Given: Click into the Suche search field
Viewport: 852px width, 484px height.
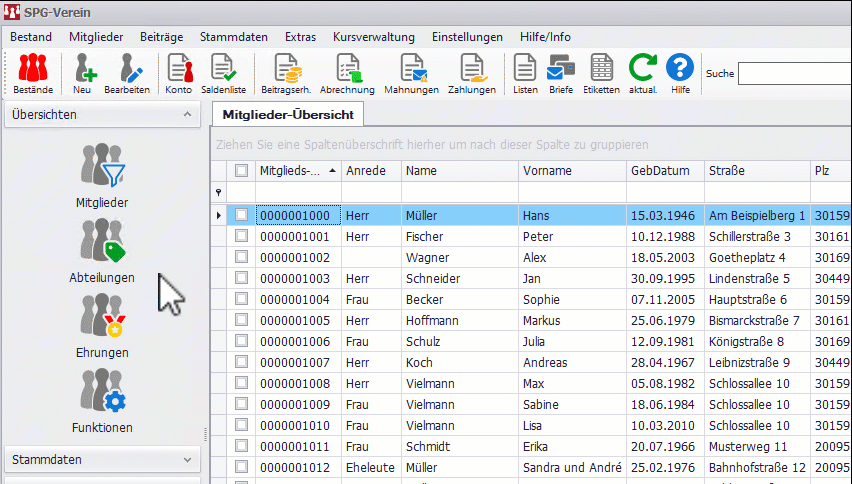Looking at the screenshot, I should [794, 73].
